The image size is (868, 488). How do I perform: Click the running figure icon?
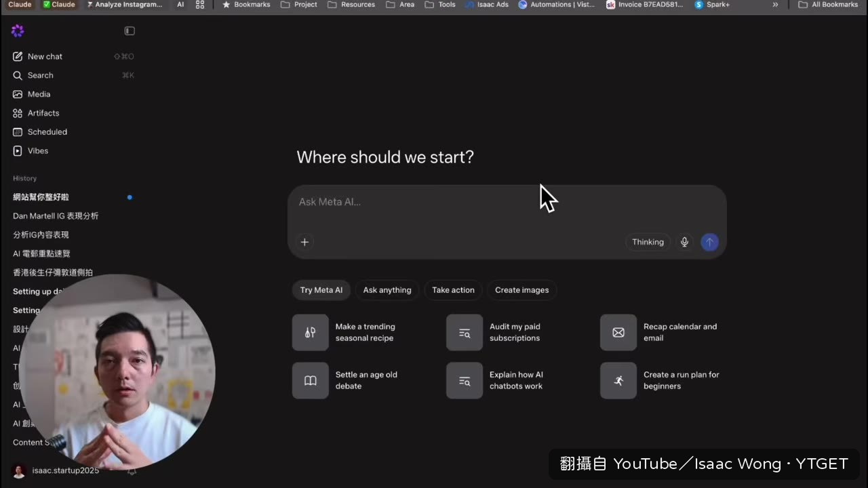pos(618,380)
